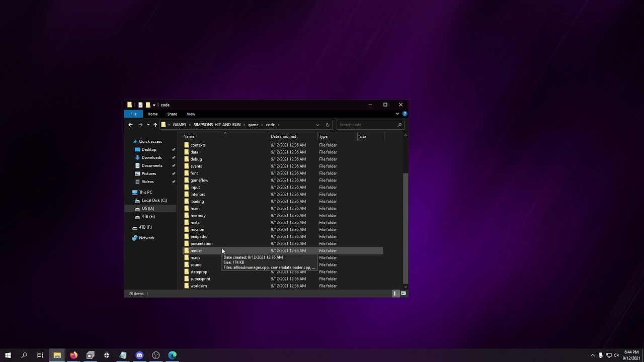Launch Firefox from the taskbar
This screenshot has height=362, width=644.
(x=74, y=355)
